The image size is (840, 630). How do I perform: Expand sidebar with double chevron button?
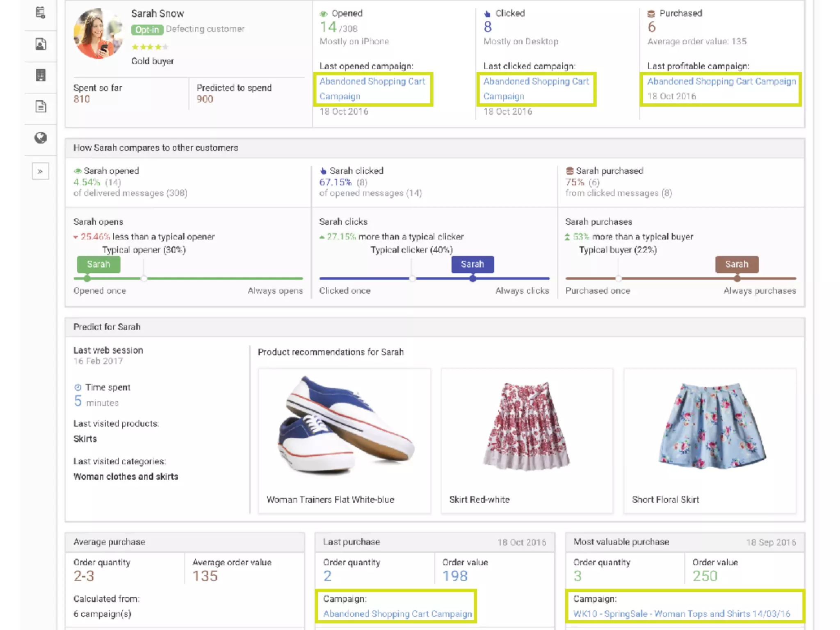[40, 171]
